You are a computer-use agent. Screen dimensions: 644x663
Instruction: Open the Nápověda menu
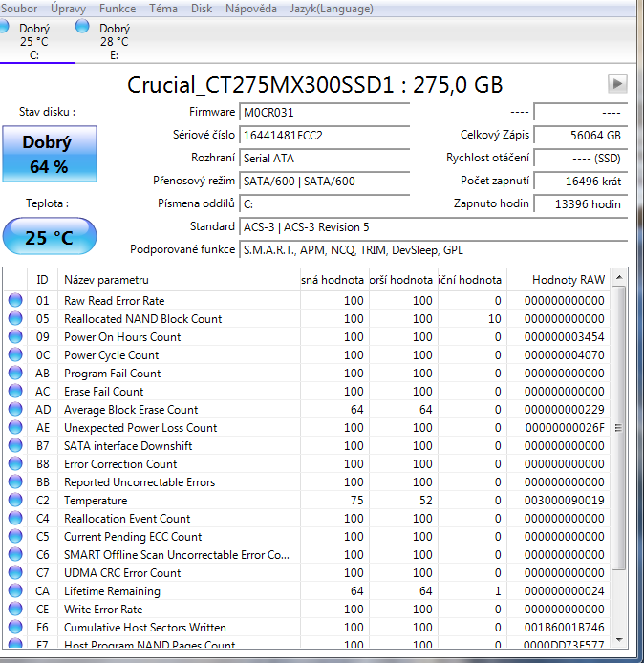[x=250, y=9]
